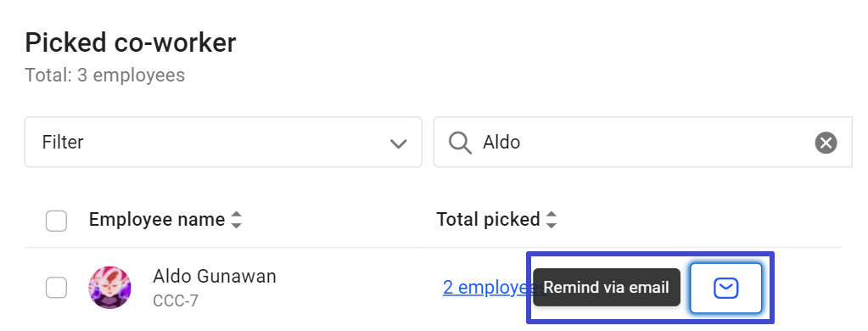Click the Total: 3 employees subtitle
The height and width of the screenshot is (331, 868).
tap(104, 75)
